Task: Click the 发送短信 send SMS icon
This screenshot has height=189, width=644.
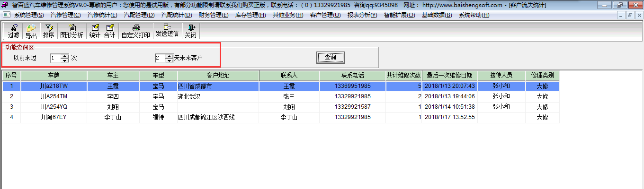Action: (167, 31)
